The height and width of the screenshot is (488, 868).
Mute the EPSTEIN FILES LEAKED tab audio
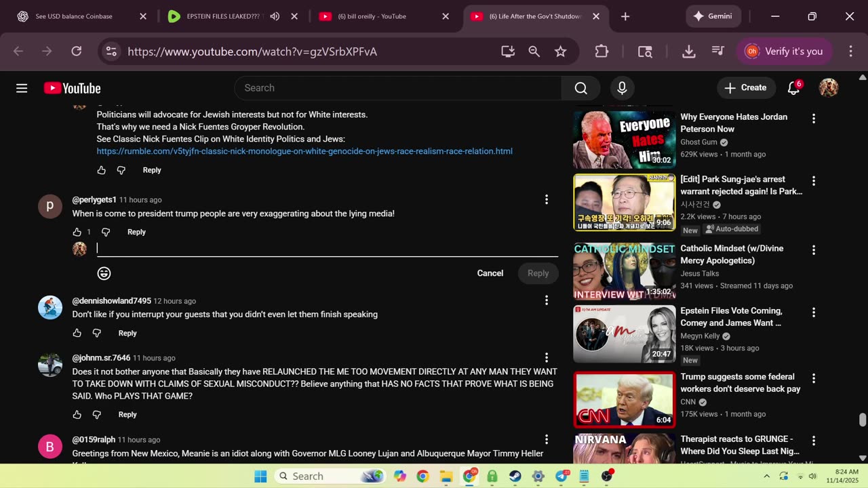click(x=275, y=16)
